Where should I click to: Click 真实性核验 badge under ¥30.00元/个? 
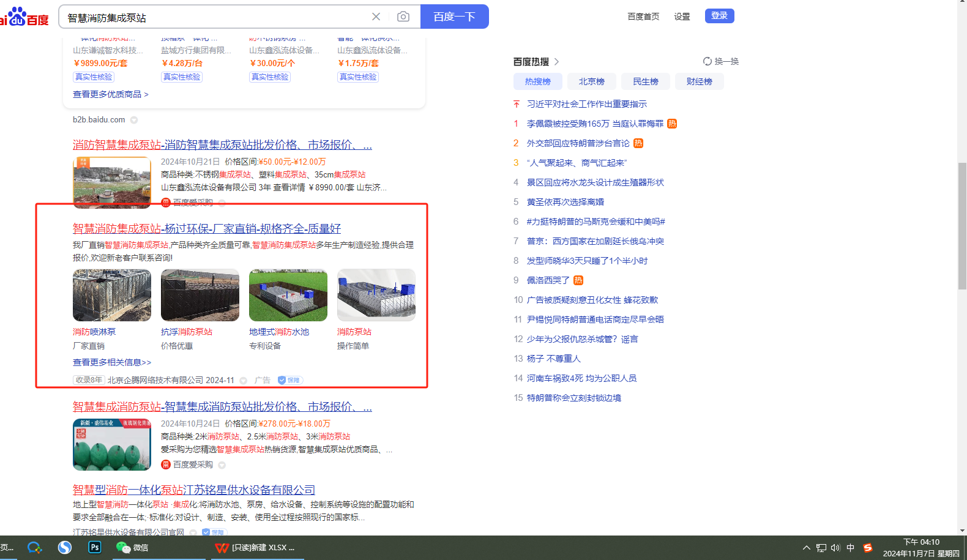(x=270, y=77)
